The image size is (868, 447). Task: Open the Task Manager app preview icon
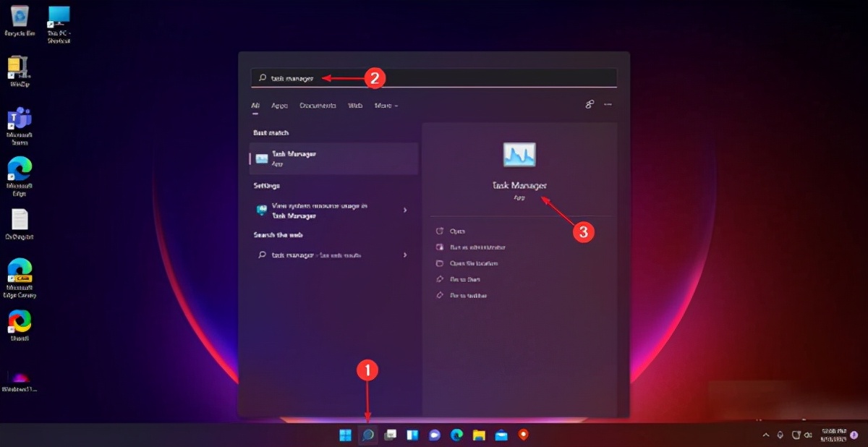pyautogui.click(x=519, y=153)
